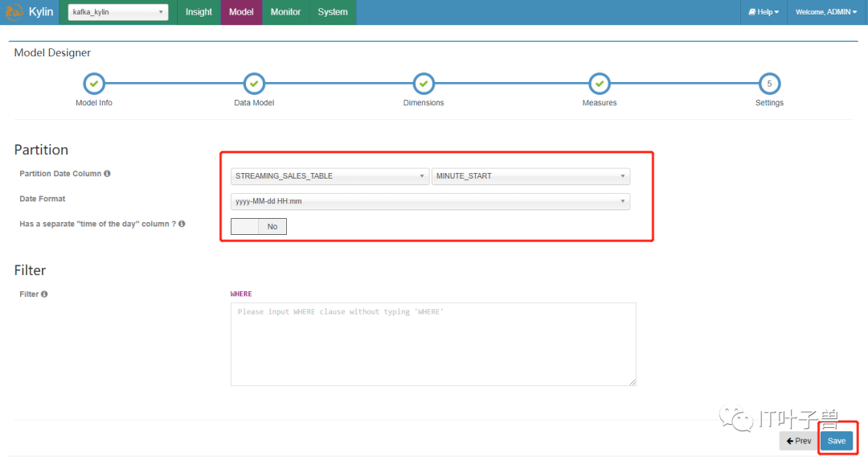Go to Data Model step circle
This screenshot has width=868, height=457.
[x=254, y=84]
